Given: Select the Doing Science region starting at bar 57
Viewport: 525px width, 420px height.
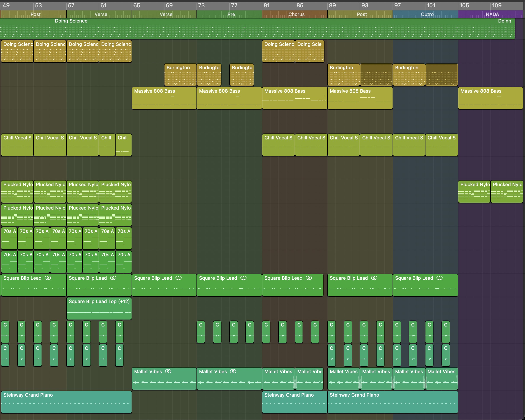Looking at the screenshot, I should [x=82, y=51].
